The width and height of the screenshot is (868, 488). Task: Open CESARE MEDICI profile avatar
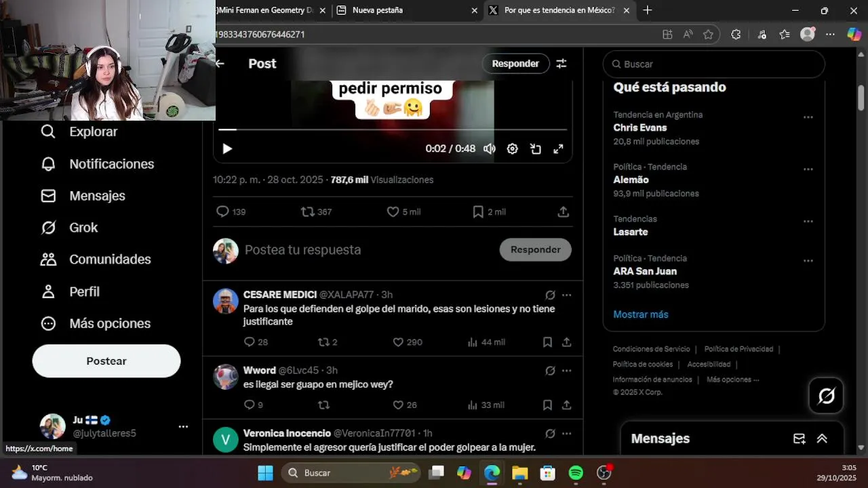(226, 301)
